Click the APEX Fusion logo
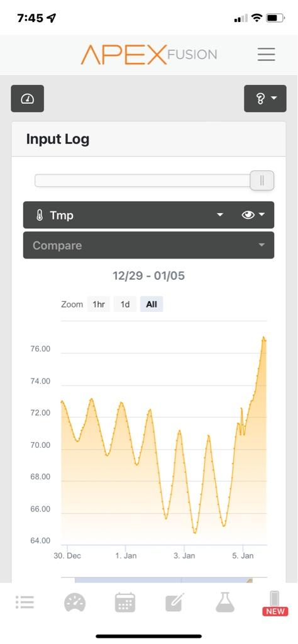This screenshot has width=298, height=644. point(148,55)
